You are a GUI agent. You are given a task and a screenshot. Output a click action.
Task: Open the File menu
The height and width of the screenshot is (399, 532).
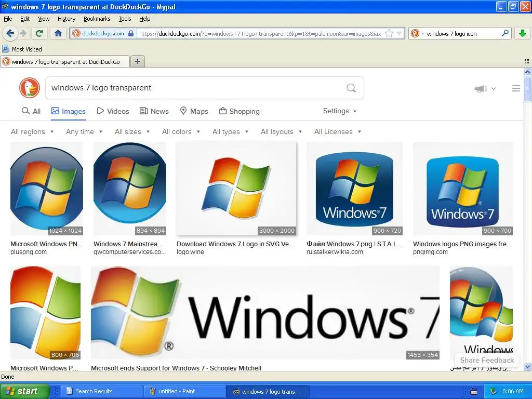(8, 19)
